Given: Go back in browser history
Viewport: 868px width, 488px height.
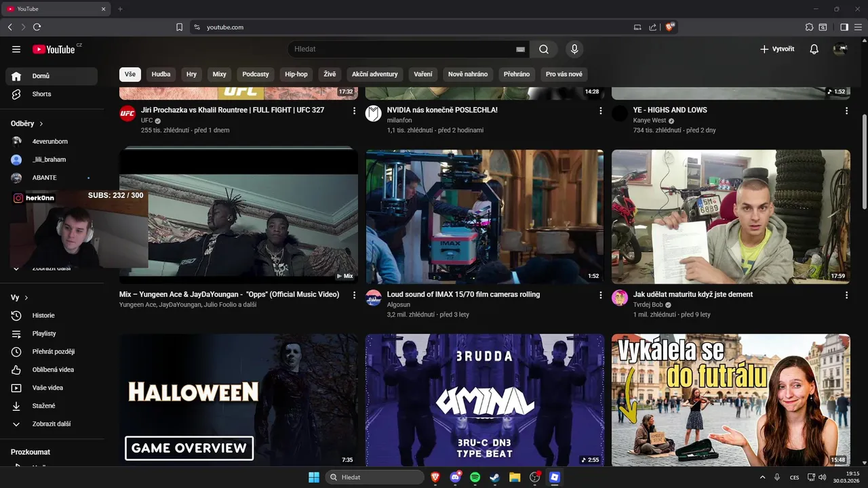Looking at the screenshot, I should [x=9, y=27].
